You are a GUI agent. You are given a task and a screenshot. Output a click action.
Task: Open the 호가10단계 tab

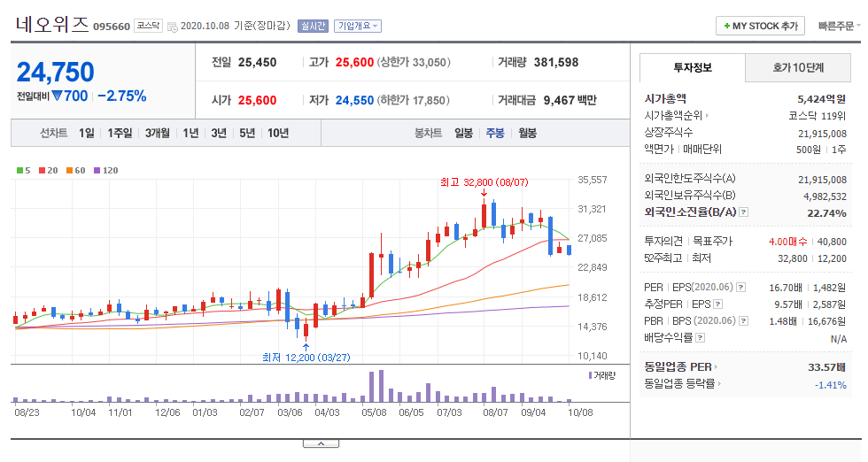pos(798,67)
